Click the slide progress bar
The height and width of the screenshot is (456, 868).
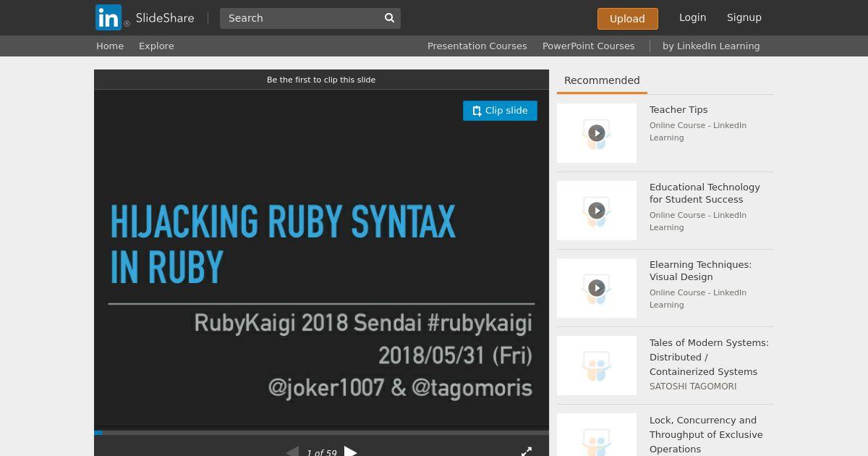[321, 433]
